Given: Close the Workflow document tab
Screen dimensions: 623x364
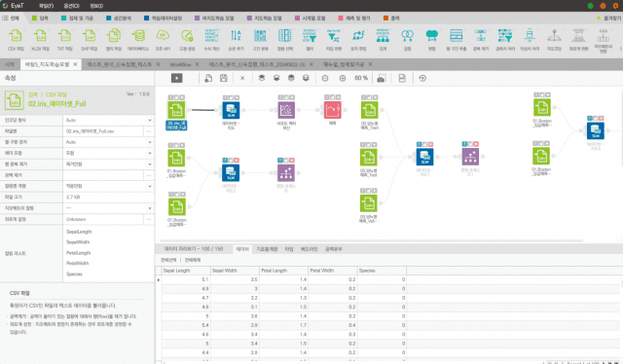Looking at the screenshot, I should [197, 64].
